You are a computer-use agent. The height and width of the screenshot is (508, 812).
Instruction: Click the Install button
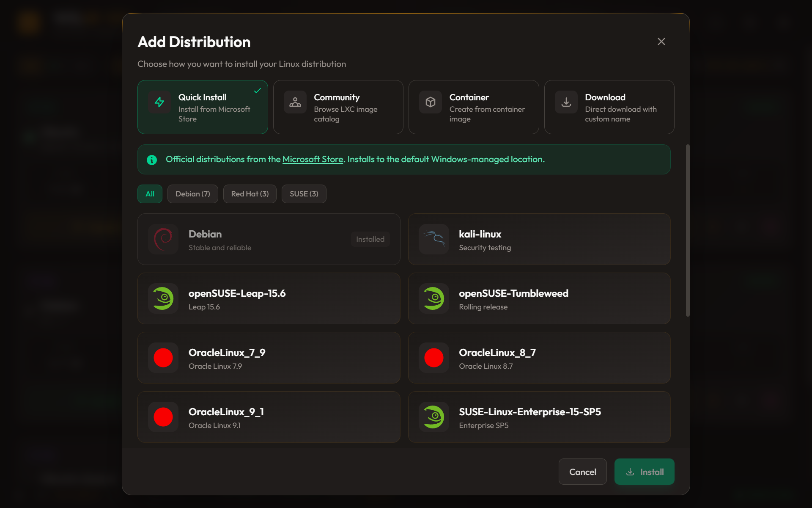644,472
